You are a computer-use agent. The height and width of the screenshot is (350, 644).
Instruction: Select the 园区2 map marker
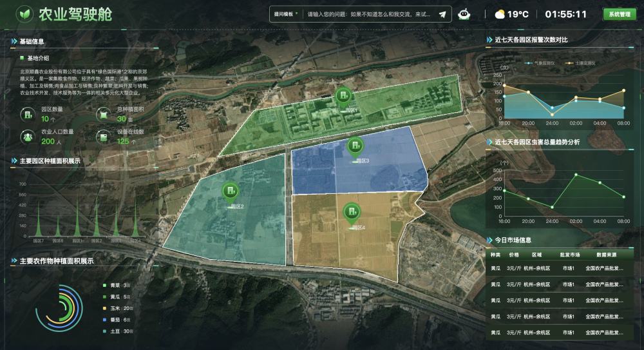pos(230,191)
